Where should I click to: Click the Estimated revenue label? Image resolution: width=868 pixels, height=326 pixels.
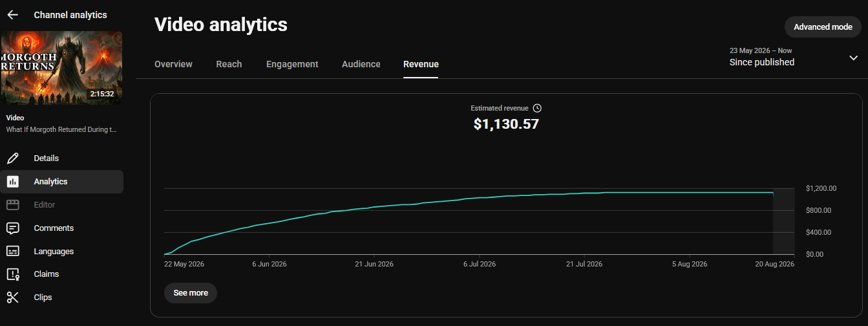[500, 108]
